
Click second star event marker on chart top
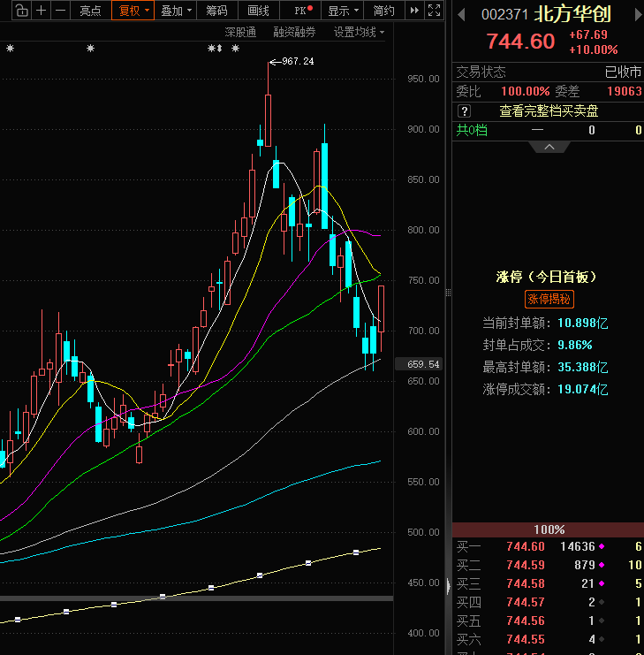point(91,49)
